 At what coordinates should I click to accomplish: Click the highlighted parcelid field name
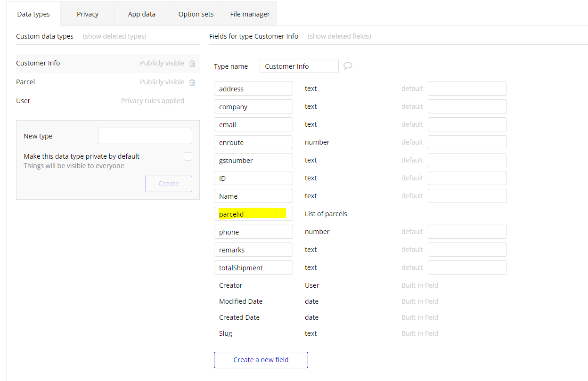tap(253, 214)
